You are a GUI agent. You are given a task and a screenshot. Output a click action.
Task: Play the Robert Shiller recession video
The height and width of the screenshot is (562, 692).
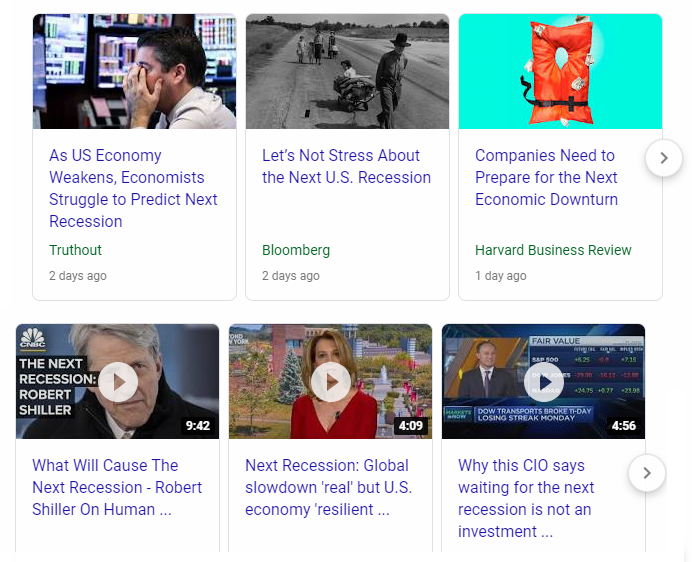[118, 382]
